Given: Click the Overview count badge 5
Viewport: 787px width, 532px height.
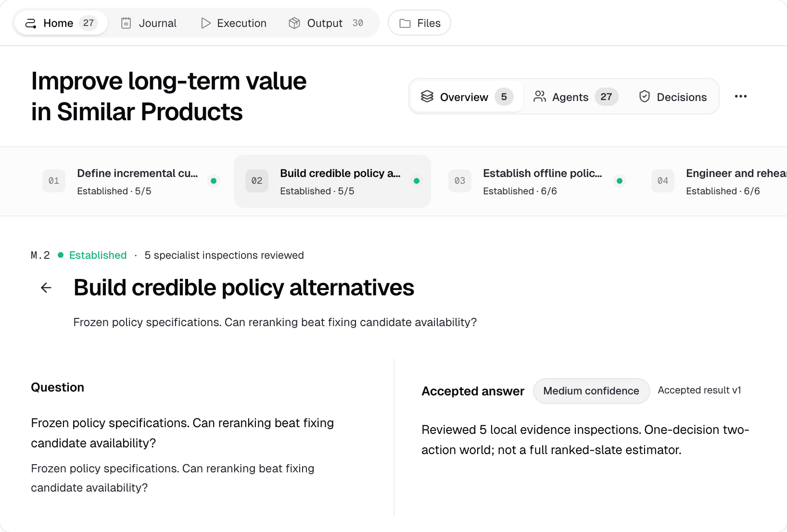Looking at the screenshot, I should pos(504,97).
